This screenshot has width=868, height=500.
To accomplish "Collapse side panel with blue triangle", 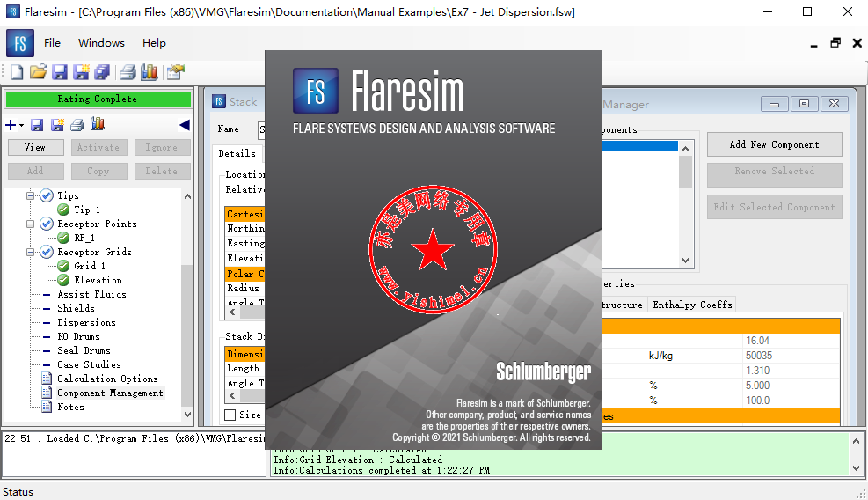I will (x=185, y=125).
